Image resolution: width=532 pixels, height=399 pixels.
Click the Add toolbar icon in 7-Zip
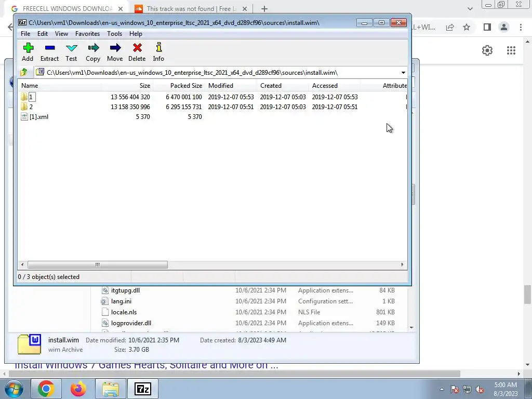point(28,52)
